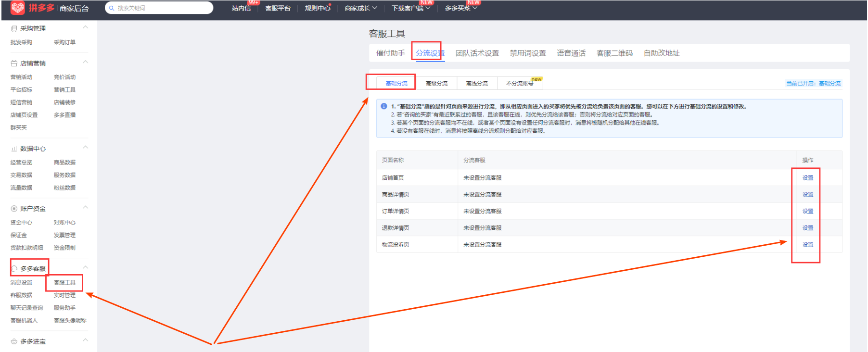The image size is (868, 352).
Task: Switch to the 禁用词设置 tab
Action: click(528, 53)
